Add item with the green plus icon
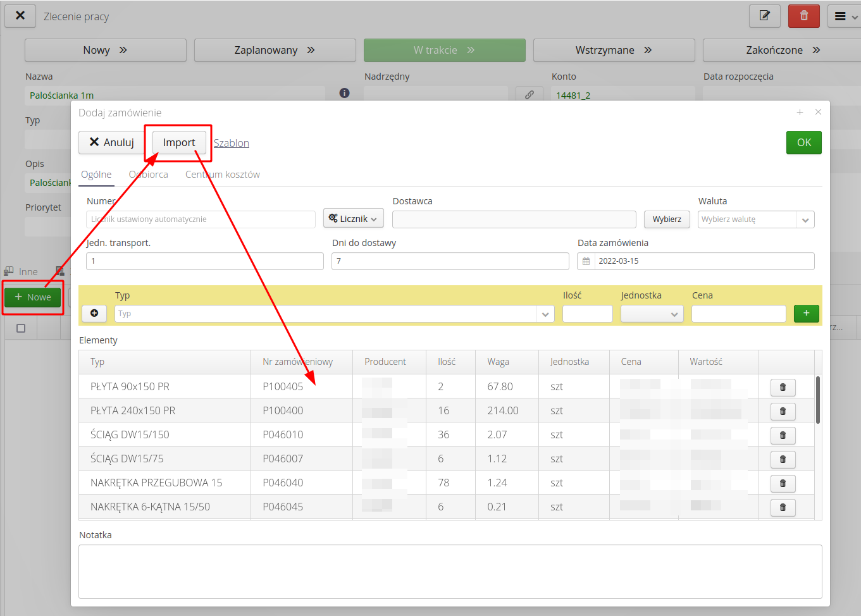Screen dimensions: 861x616 click(806, 313)
